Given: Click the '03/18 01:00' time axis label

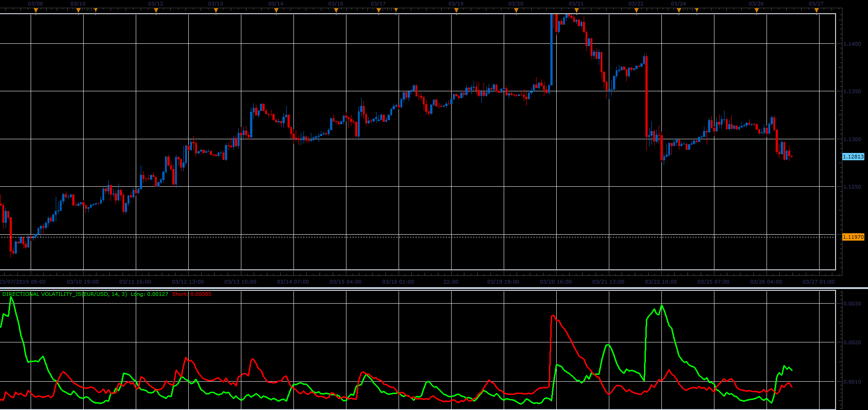Looking at the screenshot, I should [x=398, y=282].
